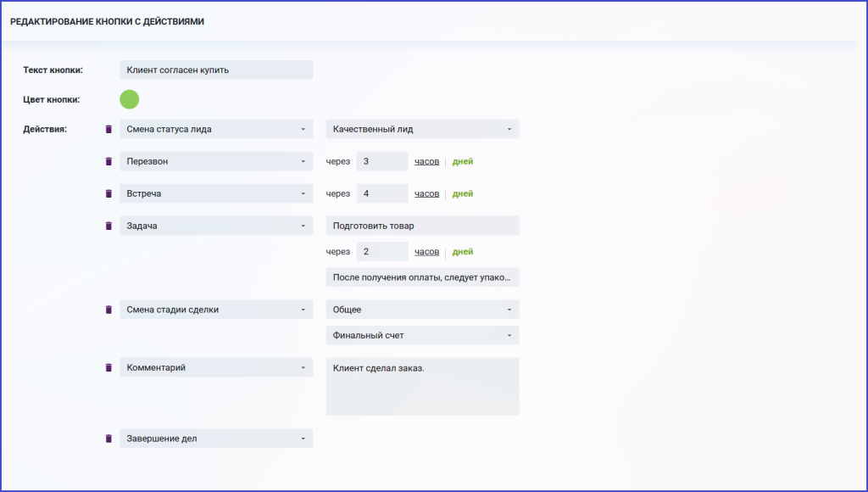Open the 'Завершение дел' action dropdown
Viewport: 868px width, 492px height.
pyautogui.click(x=216, y=439)
